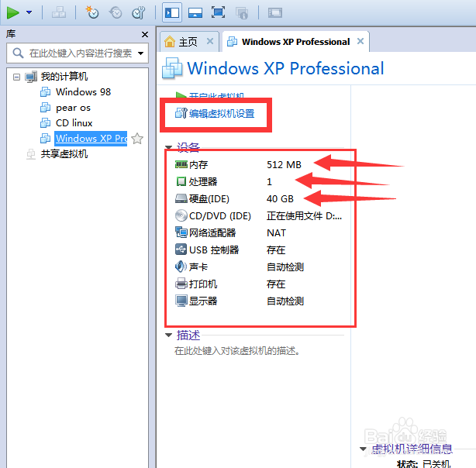The width and height of the screenshot is (476, 468).
Task: Select CD linux virtual machine
Action: coord(74,123)
